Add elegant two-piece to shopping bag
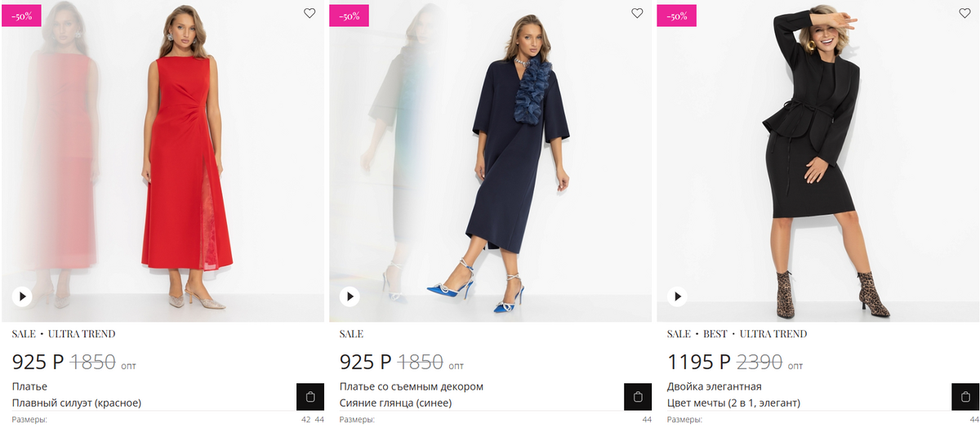980x428 pixels. [965, 397]
